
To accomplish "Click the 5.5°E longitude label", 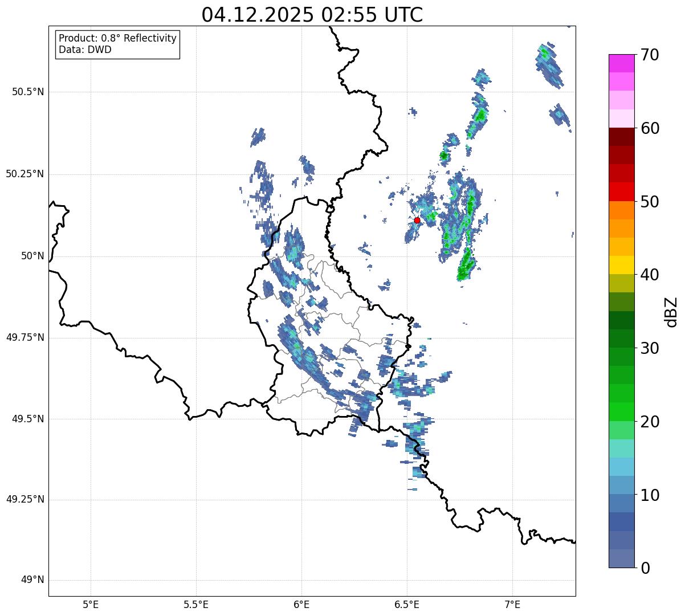I will [x=196, y=604].
